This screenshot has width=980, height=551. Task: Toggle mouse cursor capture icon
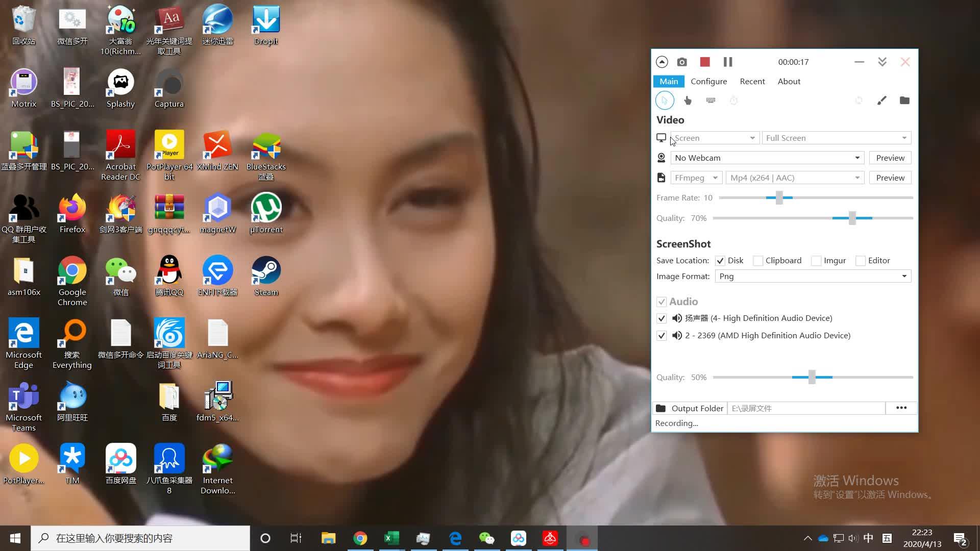(664, 100)
